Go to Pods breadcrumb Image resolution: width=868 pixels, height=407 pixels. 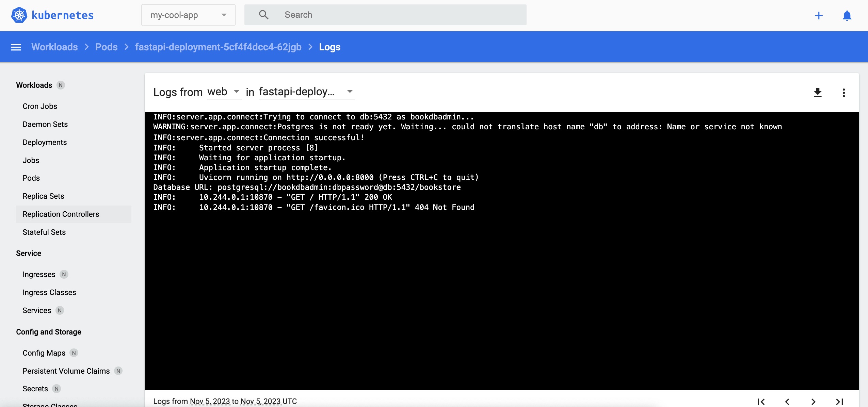106,47
